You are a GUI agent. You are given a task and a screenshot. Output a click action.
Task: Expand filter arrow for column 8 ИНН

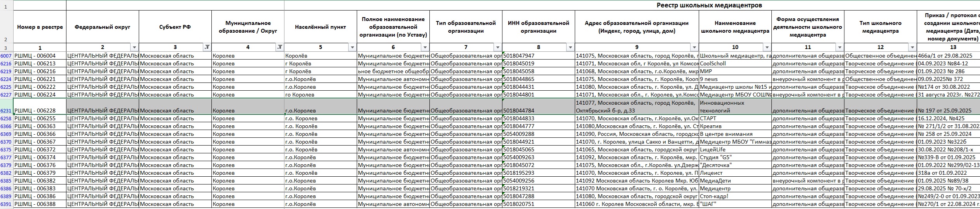pos(570,47)
